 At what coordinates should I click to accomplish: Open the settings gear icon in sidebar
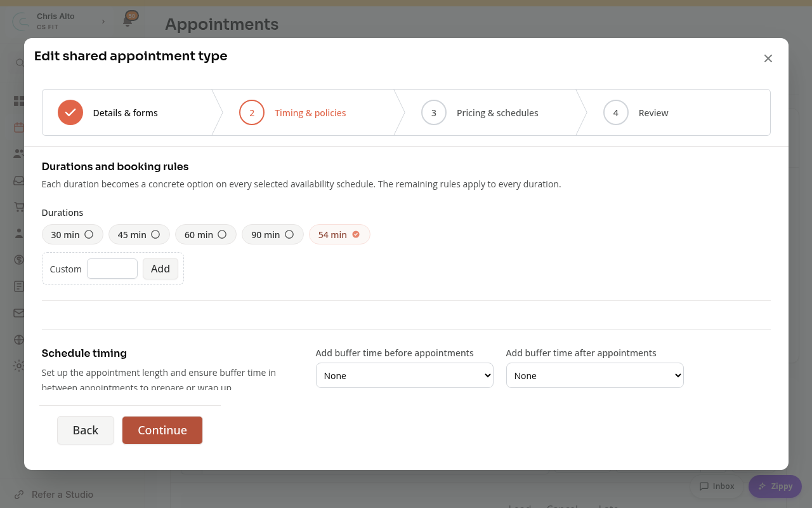tap(19, 366)
